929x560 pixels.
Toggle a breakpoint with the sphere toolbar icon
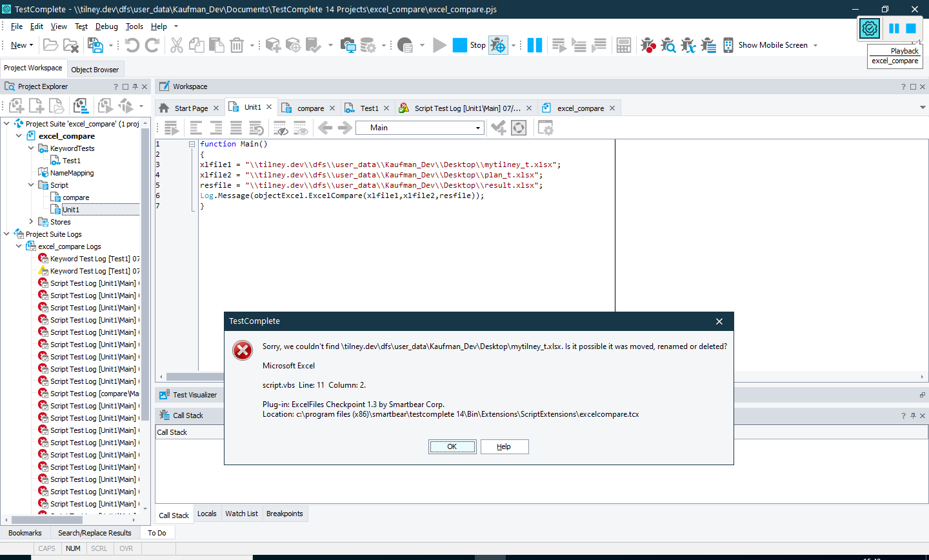coord(519,128)
